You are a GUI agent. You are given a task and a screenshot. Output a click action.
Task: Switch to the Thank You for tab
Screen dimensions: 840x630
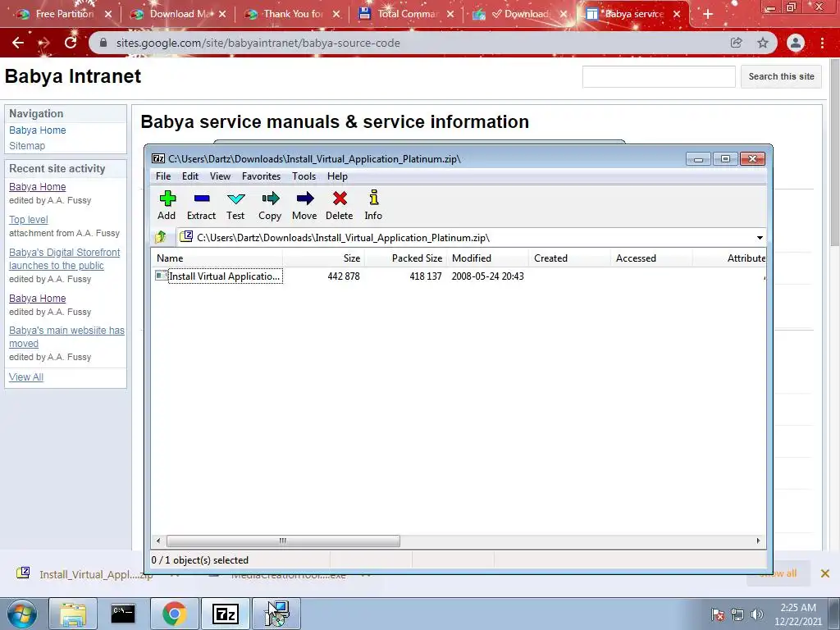tap(292, 14)
